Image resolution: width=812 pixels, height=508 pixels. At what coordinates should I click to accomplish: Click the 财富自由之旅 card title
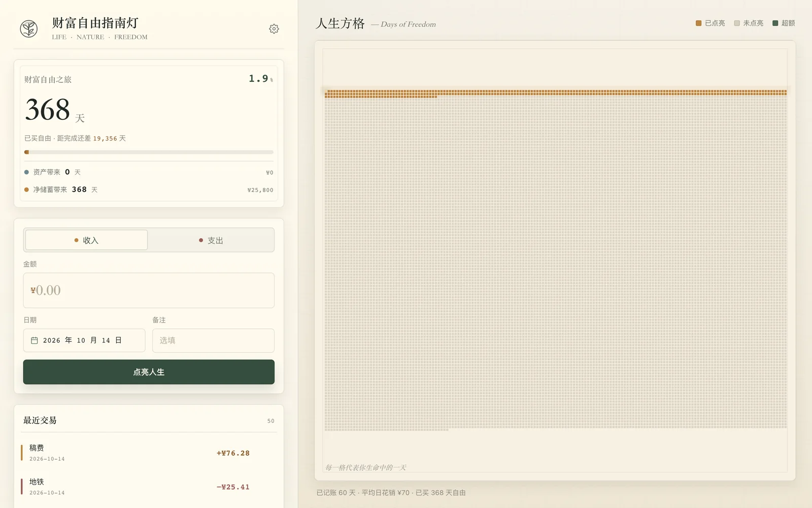click(x=48, y=79)
